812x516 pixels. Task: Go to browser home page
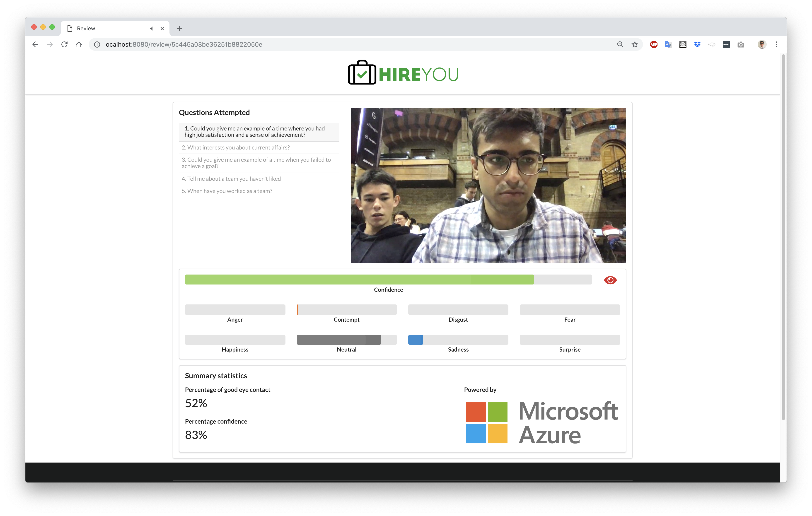79,44
